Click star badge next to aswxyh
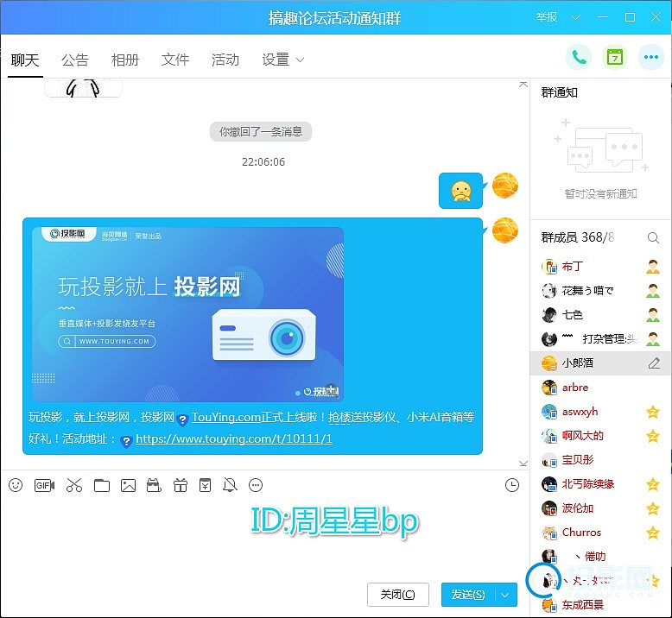The height and width of the screenshot is (618, 672). pyautogui.click(x=653, y=412)
